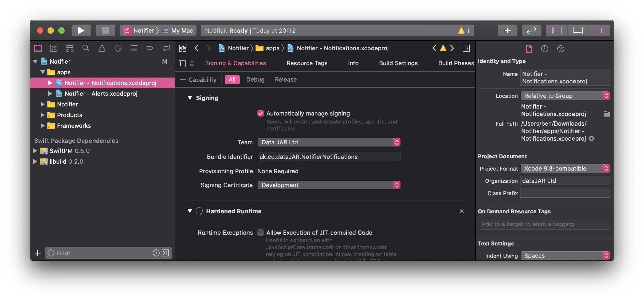Show the History inspector clock icon
This screenshot has height=300, width=644.
click(545, 49)
